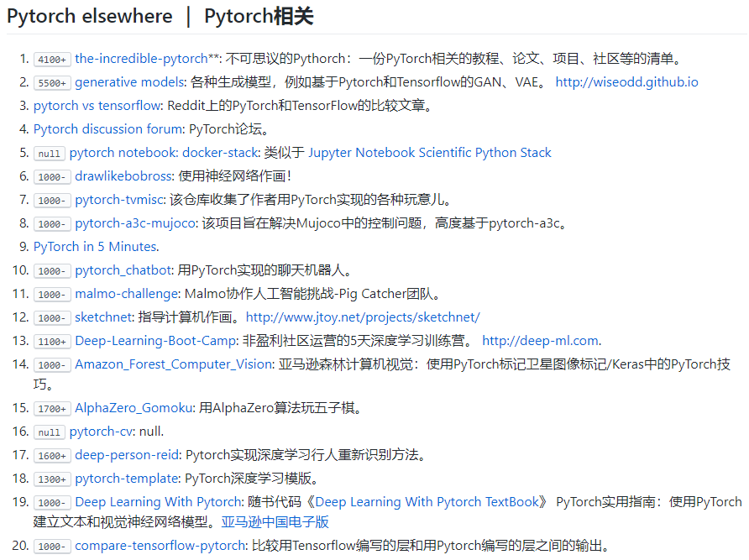Click 1000- badge beside drawlikebobross
The image size is (749, 560).
[52, 177]
